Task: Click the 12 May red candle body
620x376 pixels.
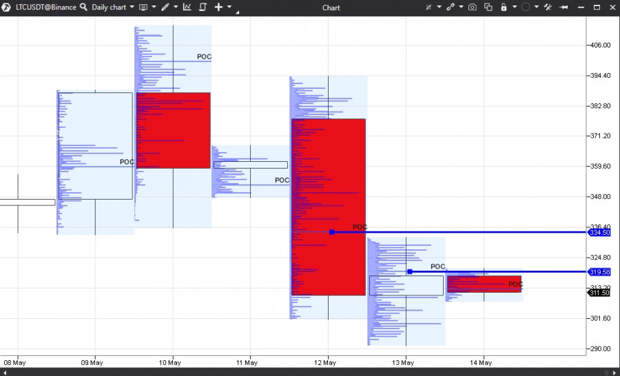Action: pyautogui.click(x=329, y=207)
